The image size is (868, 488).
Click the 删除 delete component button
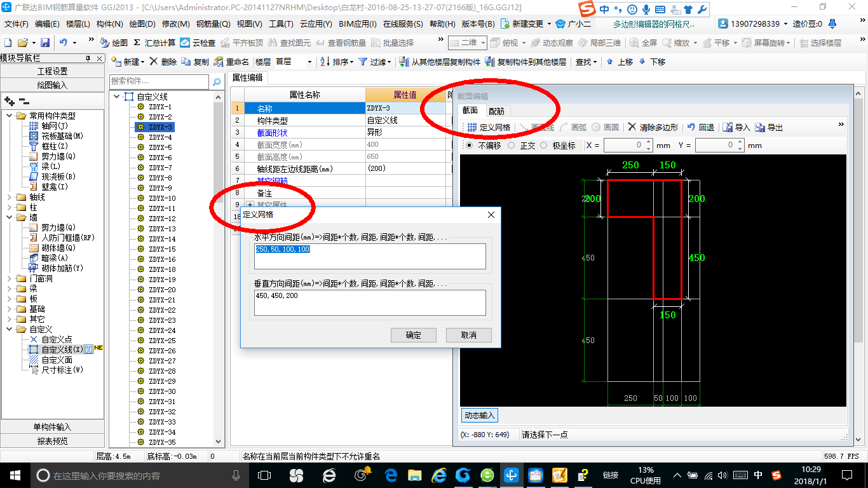163,62
